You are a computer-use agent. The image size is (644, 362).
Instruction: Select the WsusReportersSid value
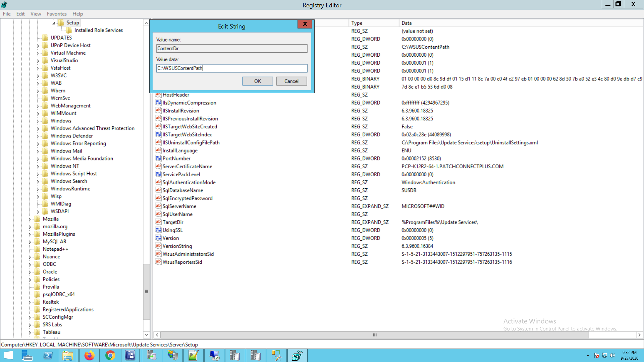[x=182, y=262]
